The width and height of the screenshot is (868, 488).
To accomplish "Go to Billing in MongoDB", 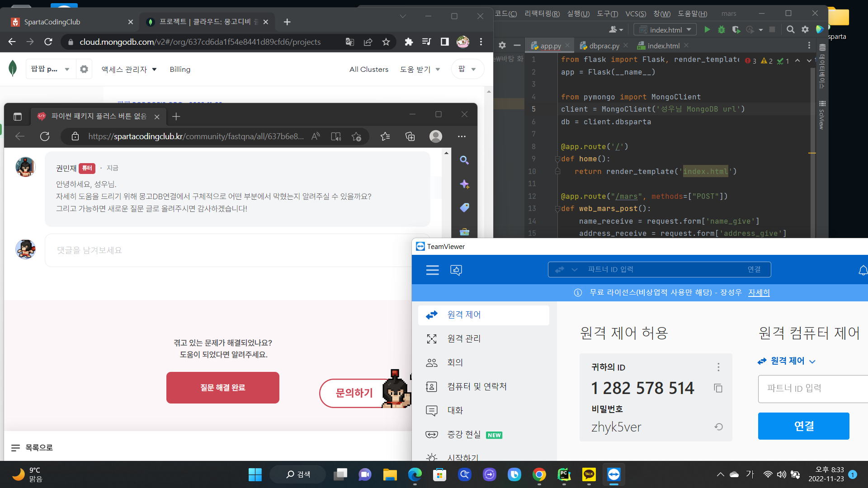I will (180, 69).
